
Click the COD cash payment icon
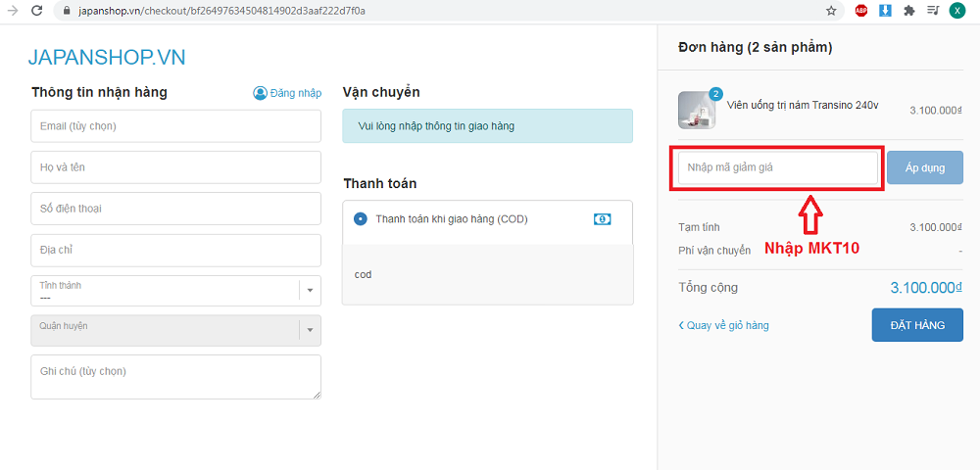(x=602, y=219)
